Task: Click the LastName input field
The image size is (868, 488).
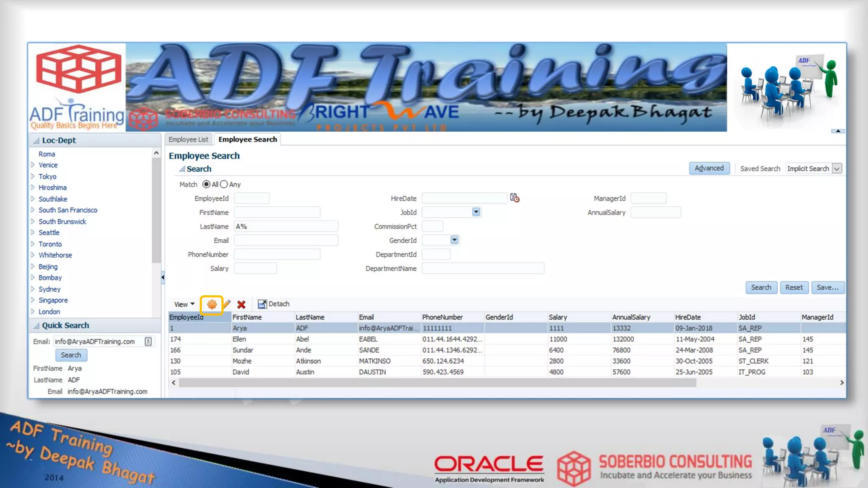Action: [x=286, y=226]
